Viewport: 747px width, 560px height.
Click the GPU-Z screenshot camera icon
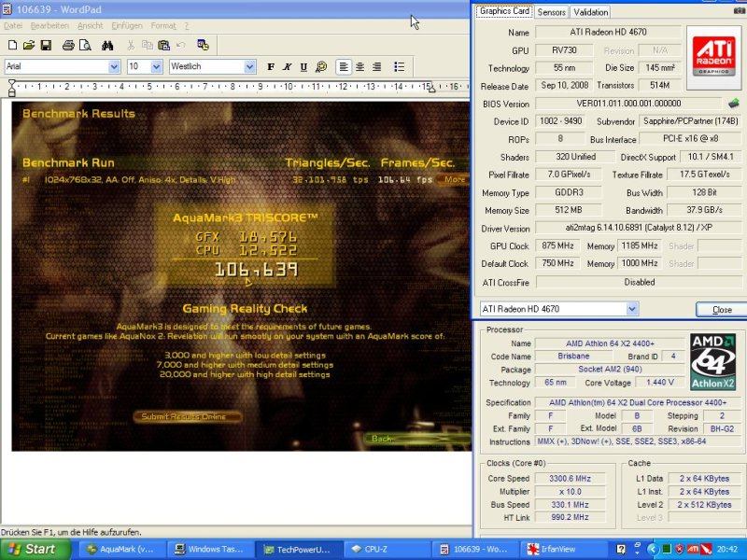[x=741, y=10]
